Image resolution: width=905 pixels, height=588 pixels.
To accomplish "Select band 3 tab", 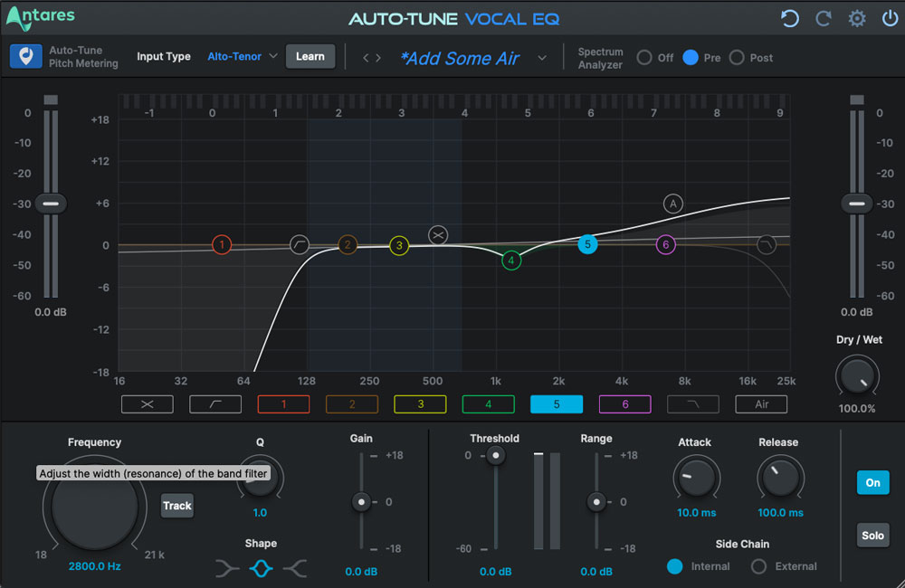I will click(420, 404).
